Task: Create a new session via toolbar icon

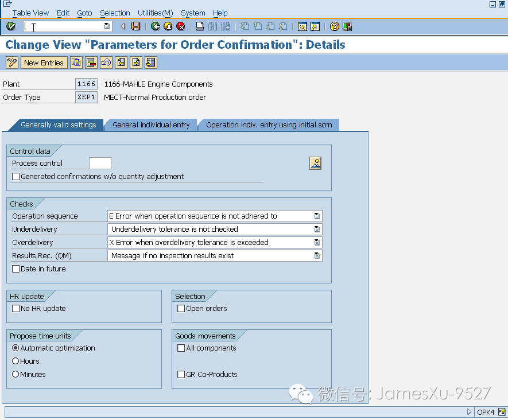Action: [303, 26]
